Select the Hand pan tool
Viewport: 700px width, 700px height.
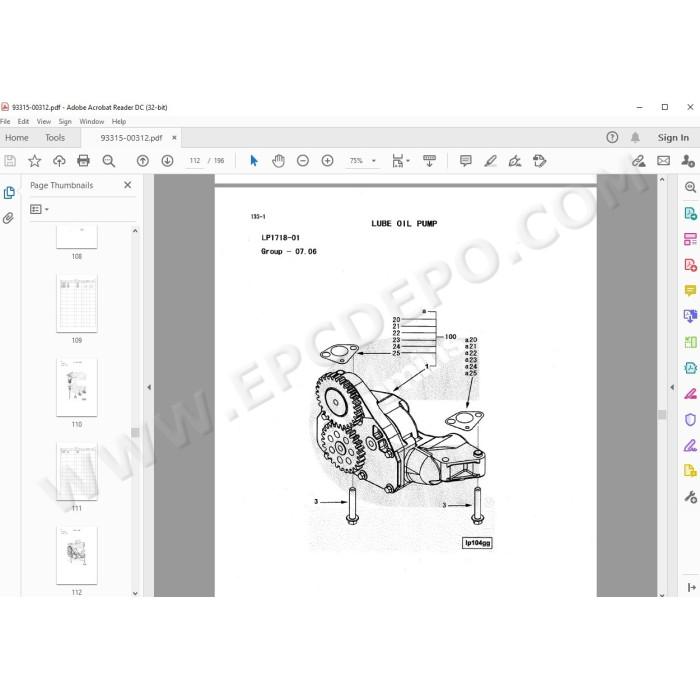[x=278, y=161]
